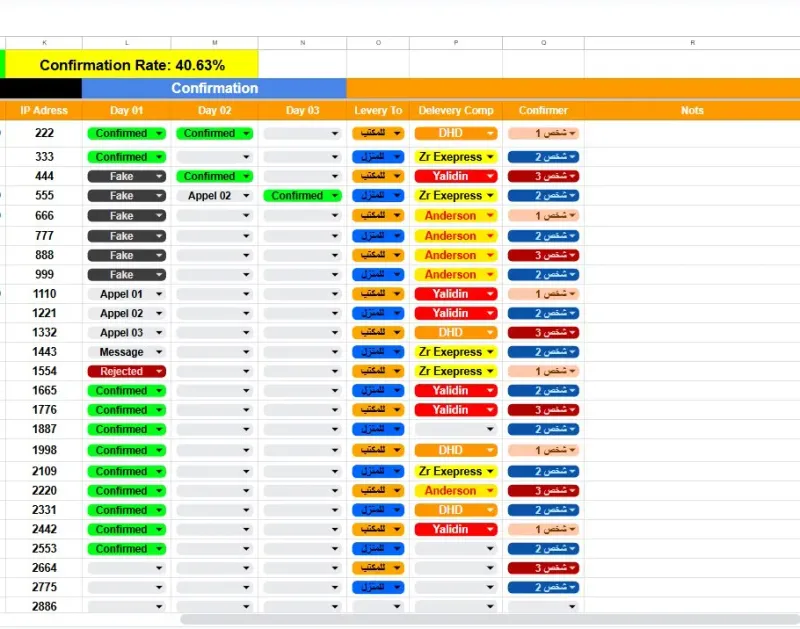The image size is (800, 629).
Task: Open the Appel 02 dropdown in row 555
Action: click(x=214, y=195)
